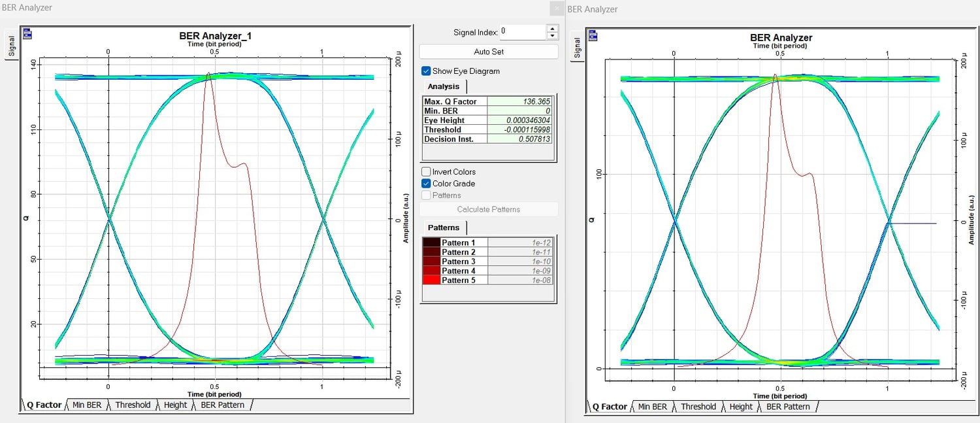Screen dimensions: 980x423
Task: Click the graph icon in BER Analyzer_1 plot corner
Action: click(27, 34)
